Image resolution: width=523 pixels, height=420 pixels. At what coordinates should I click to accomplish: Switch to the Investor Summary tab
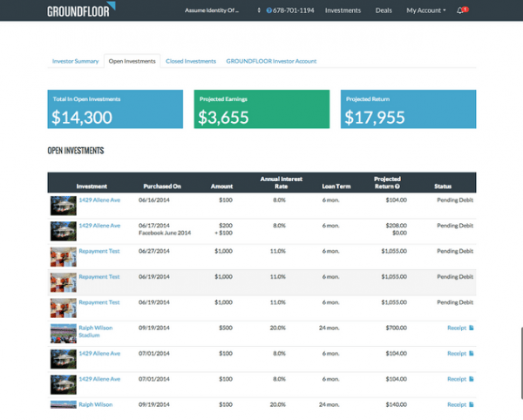(x=75, y=61)
